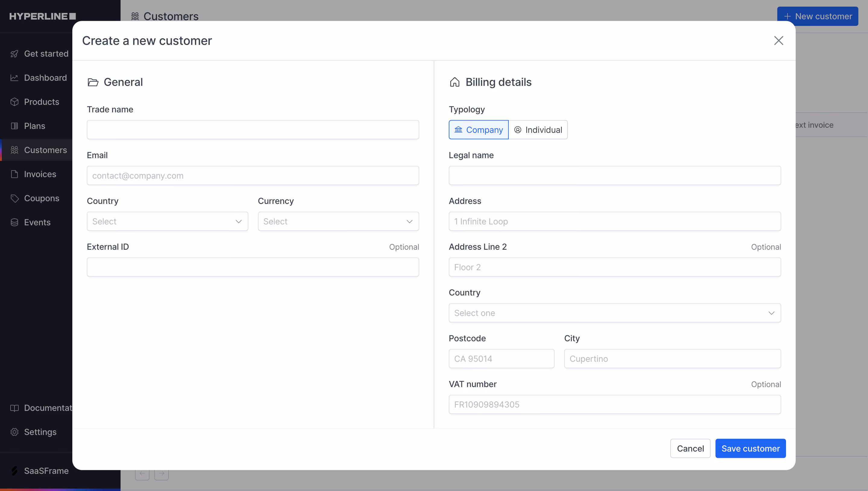
Task: Click the Dashboard chart icon in sidebar
Action: point(14,78)
